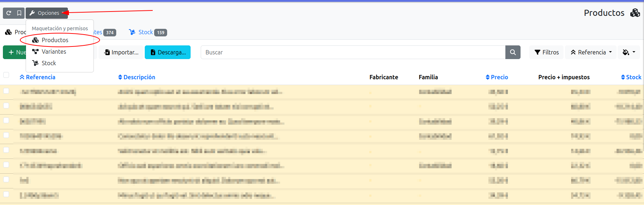Click the cubes icon next to menu Productos
The image size is (644, 205).
point(35,40)
